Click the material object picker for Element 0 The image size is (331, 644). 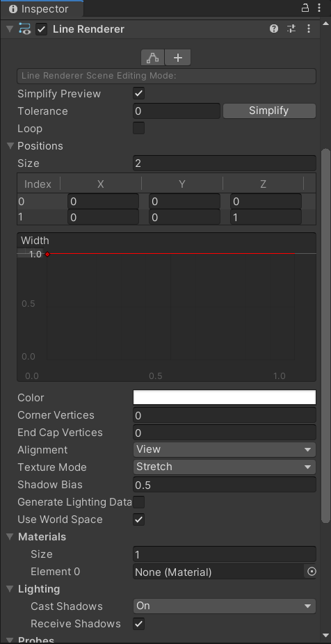(x=312, y=571)
